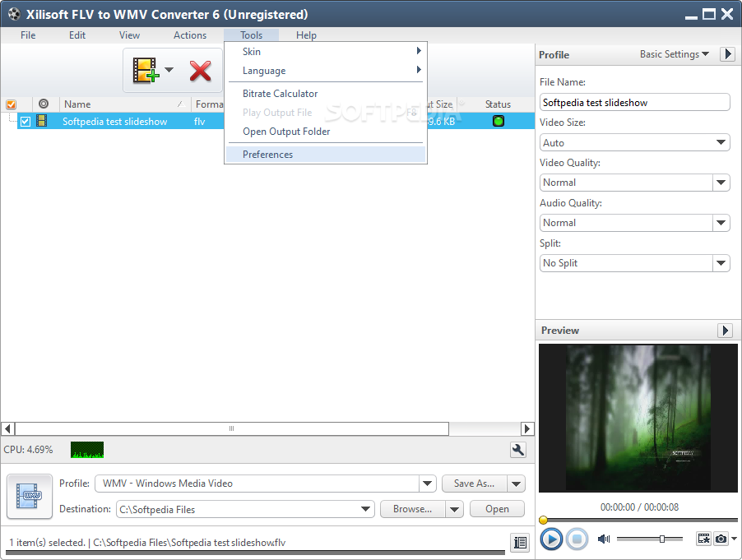Toggle the check-all header checkbox
Viewport: 742px width, 560px height.
11,104
